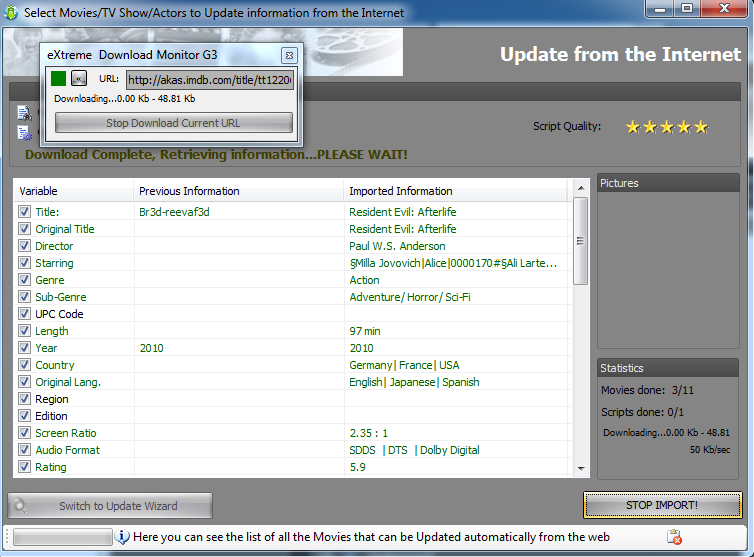Click the application icon in the title bar
Image resolution: width=754 pixels, height=557 pixels.
tap(11, 12)
